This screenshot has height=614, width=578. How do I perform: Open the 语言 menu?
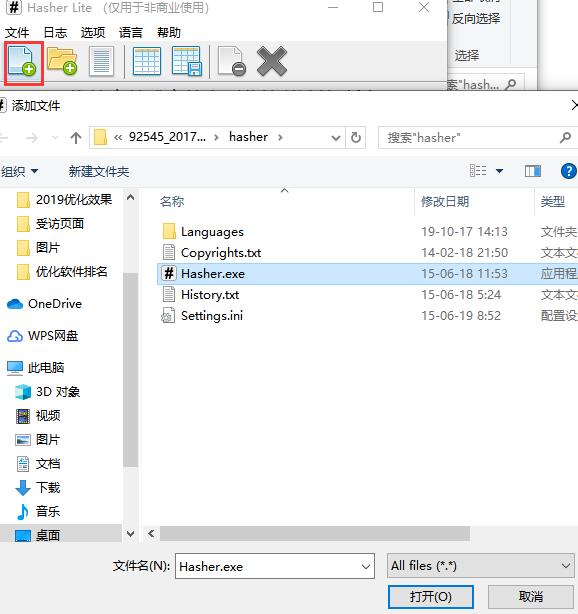(130, 33)
